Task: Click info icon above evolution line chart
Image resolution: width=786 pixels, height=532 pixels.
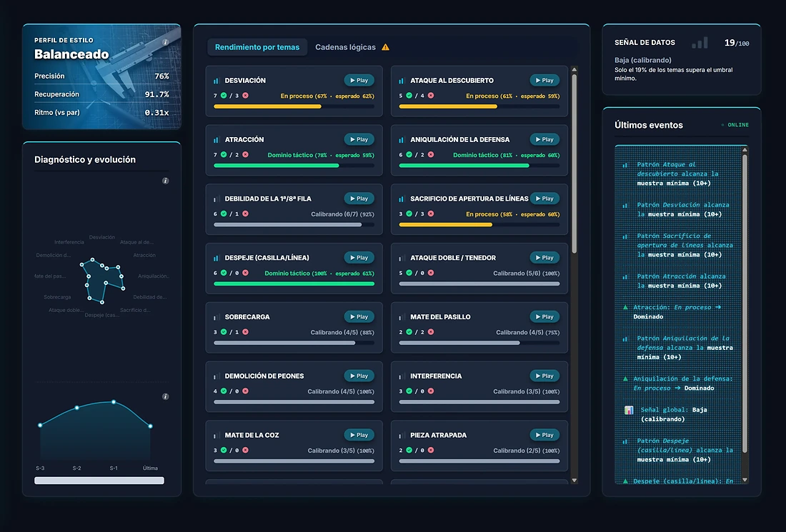Action: click(166, 397)
